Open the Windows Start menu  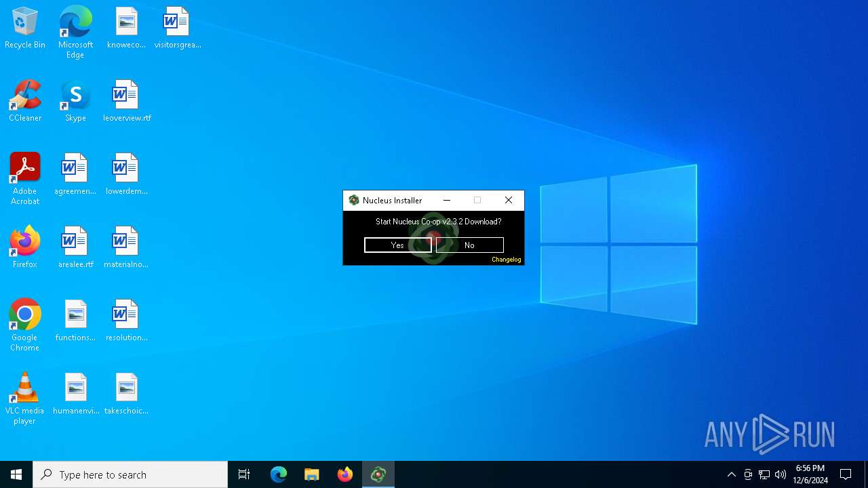16,474
